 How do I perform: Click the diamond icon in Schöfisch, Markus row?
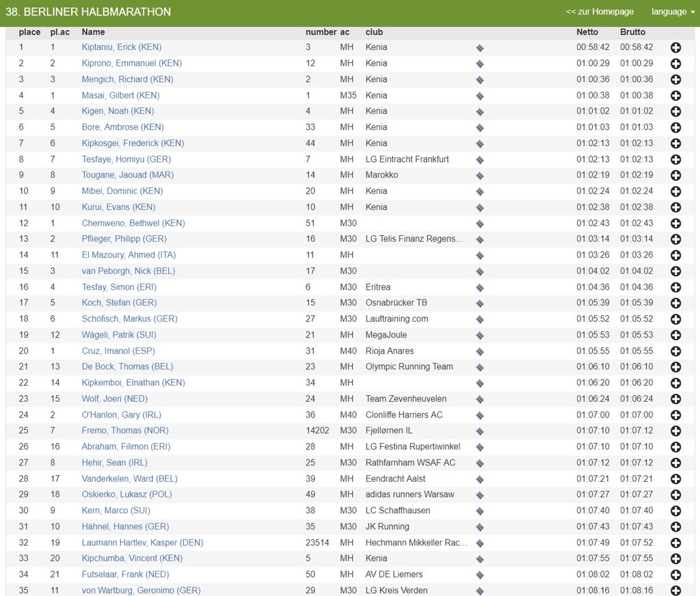(x=480, y=320)
